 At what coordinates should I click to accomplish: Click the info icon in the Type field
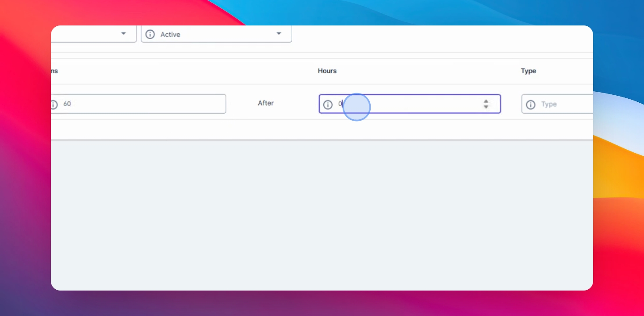click(x=530, y=104)
